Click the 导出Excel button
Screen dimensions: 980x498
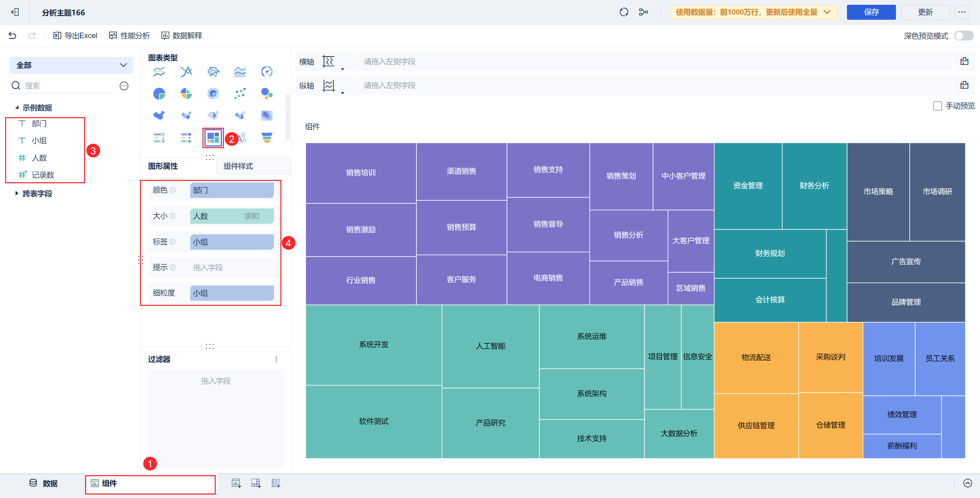[x=75, y=35]
